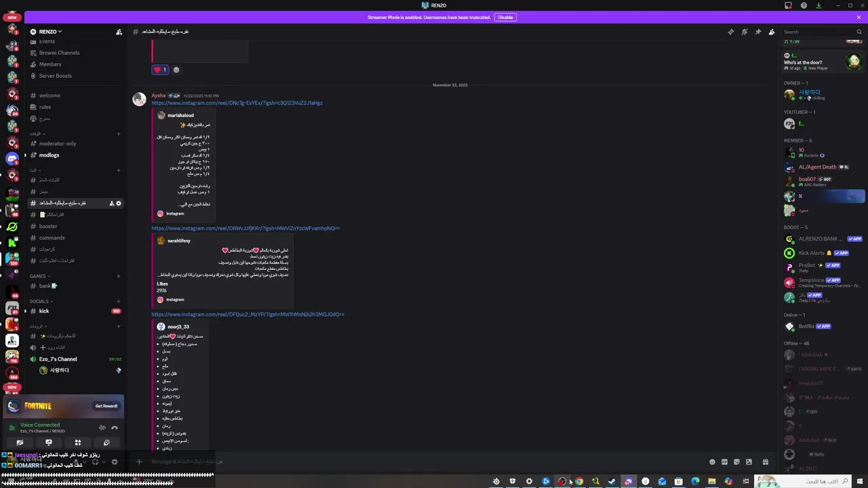This screenshot has width=868, height=488.
Task: Add a channel to the GAMES category
Action: tap(119, 277)
